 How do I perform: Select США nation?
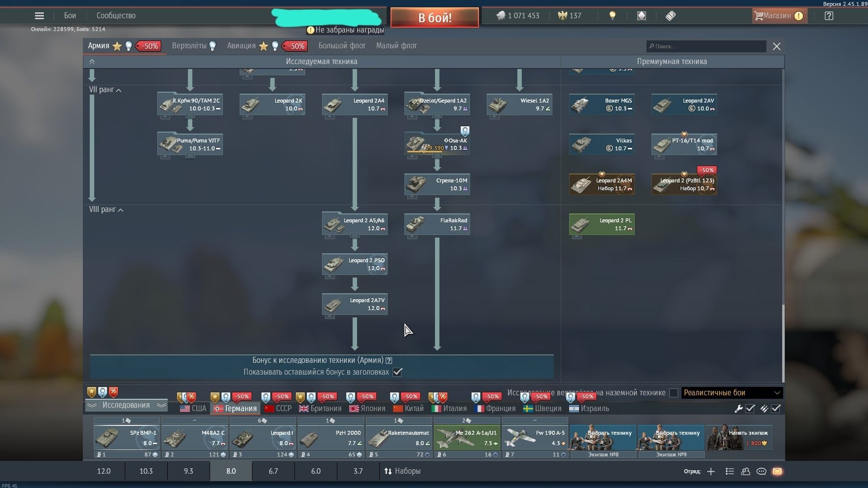tap(193, 409)
